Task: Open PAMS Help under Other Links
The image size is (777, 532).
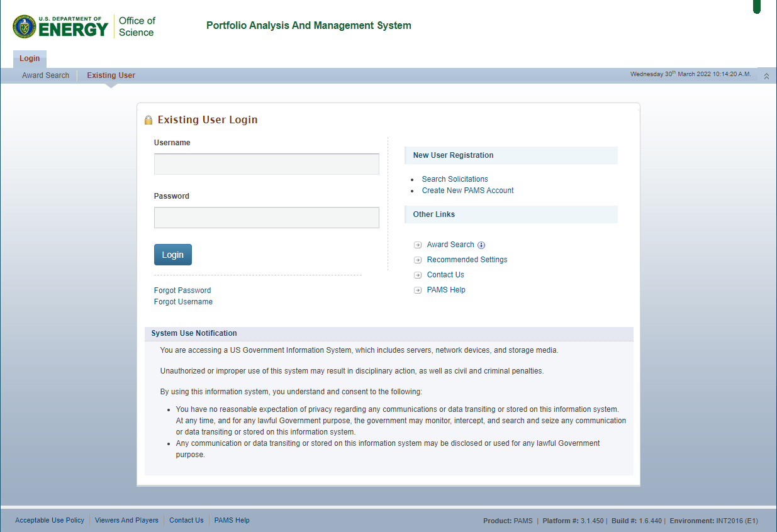Action: coord(446,290)
